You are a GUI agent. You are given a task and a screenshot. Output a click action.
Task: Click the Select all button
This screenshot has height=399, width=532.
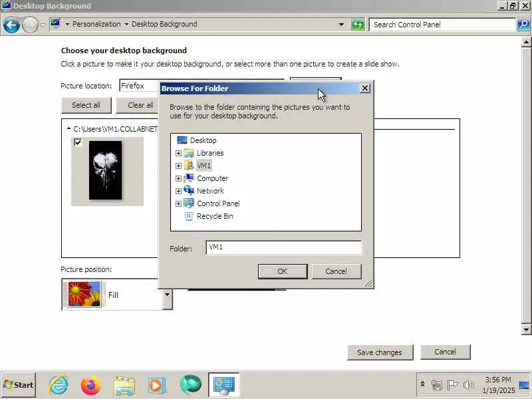86,105
